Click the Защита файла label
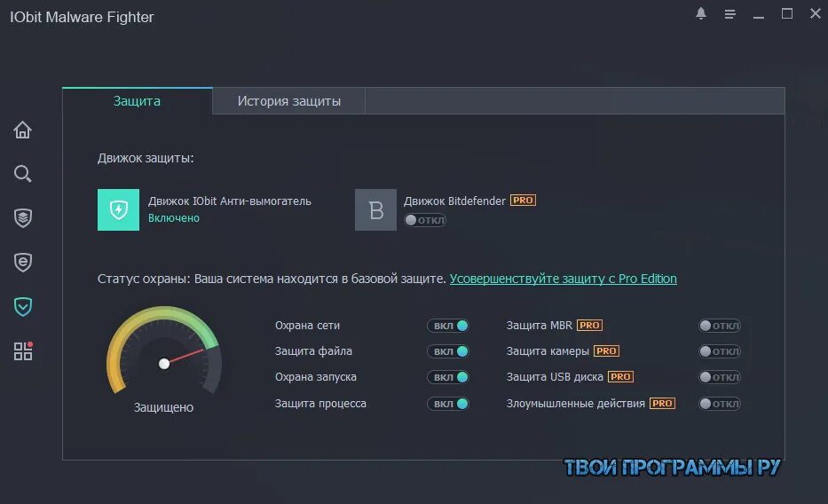Screen dimensions: 828x504 313,351
